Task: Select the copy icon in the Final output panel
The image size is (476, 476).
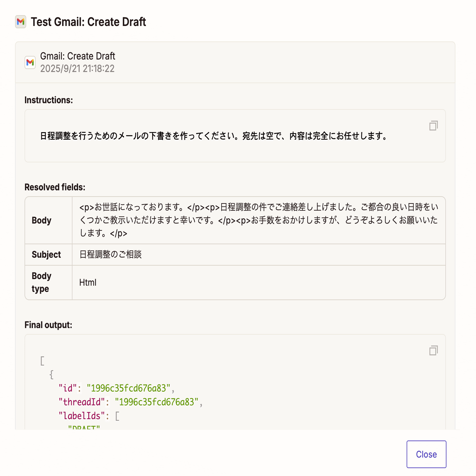Action: click(x=434, y=351)
